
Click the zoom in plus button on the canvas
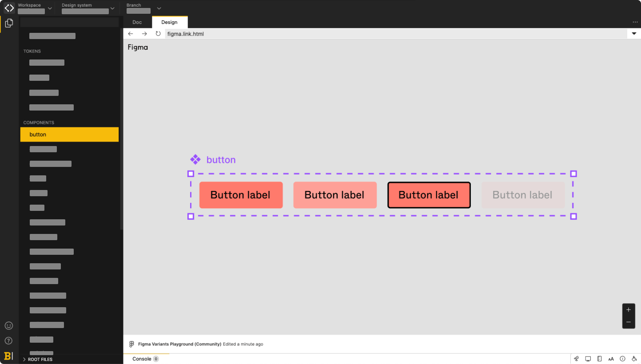[629, 309]
